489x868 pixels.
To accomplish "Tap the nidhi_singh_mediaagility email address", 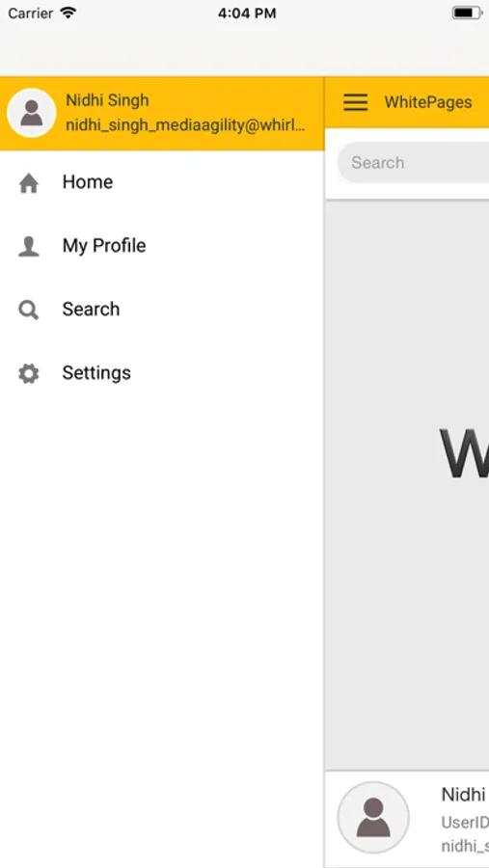I will (x=185, y=125).
